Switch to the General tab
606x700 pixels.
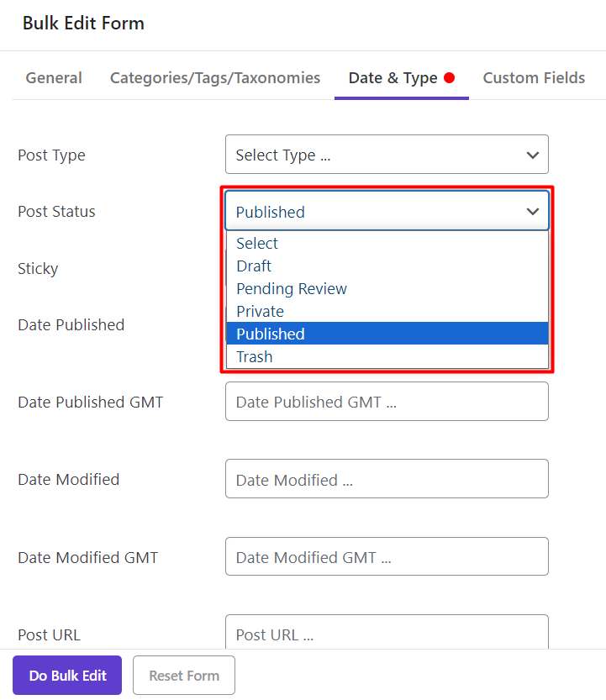[54, 78]
